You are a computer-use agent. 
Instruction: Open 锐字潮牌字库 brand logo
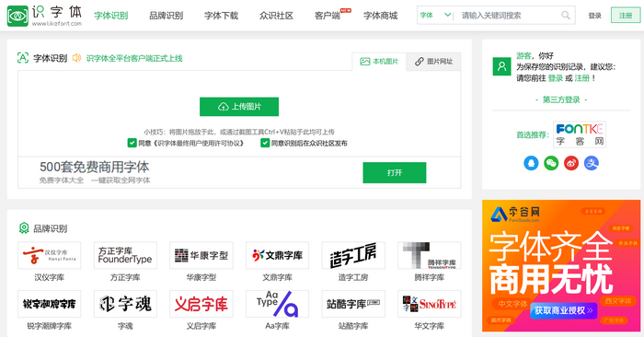tap(50, 304)
